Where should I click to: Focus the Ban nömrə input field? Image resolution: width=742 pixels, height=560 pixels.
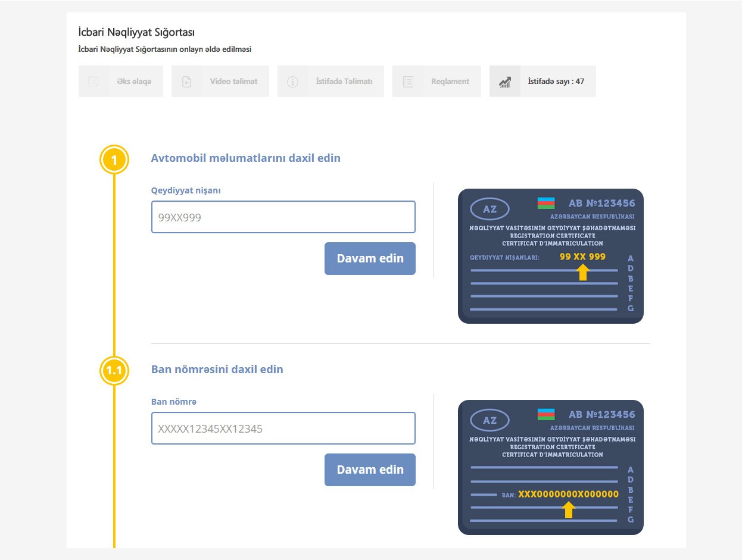click(283, 428)
